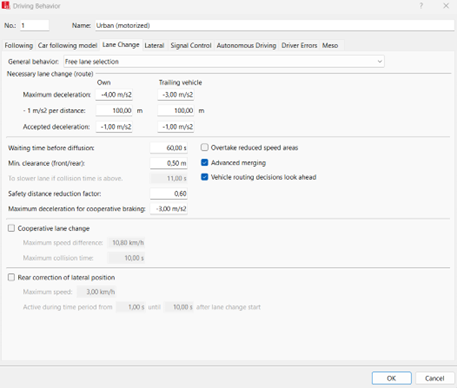Open the General behavior dropdown
The height and width of the screenshot is (388, 457).
coord(224,61)
